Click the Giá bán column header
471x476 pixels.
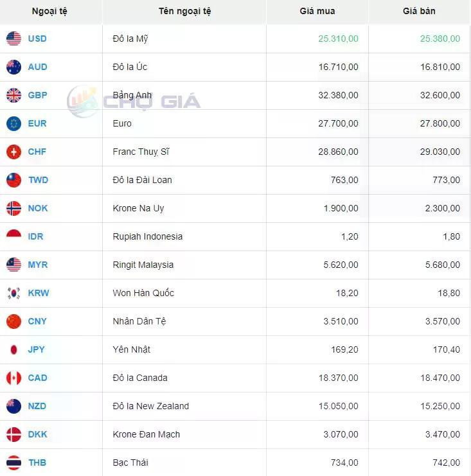click(x=419, y=11)
